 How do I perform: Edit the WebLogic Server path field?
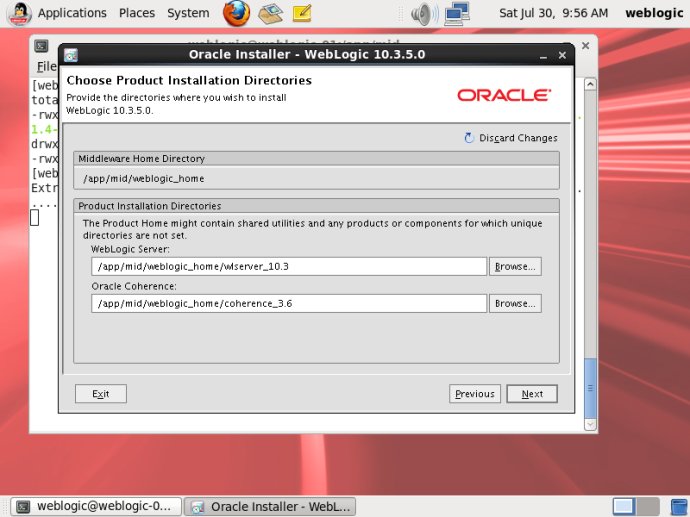click(x=289, y=266)
